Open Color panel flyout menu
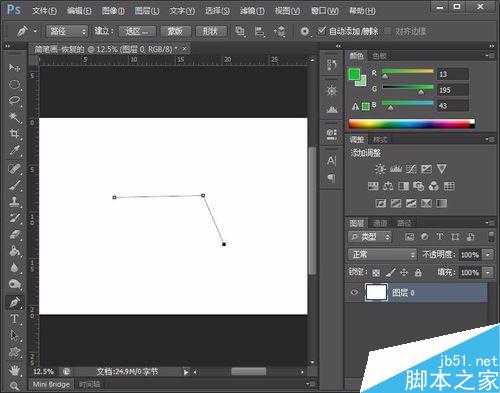Viewport: 500px width, 393px height. click(x=490, y=56)
